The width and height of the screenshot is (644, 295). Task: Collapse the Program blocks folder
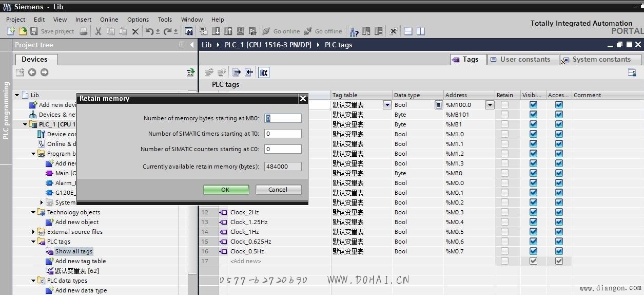tap(33, 154)
